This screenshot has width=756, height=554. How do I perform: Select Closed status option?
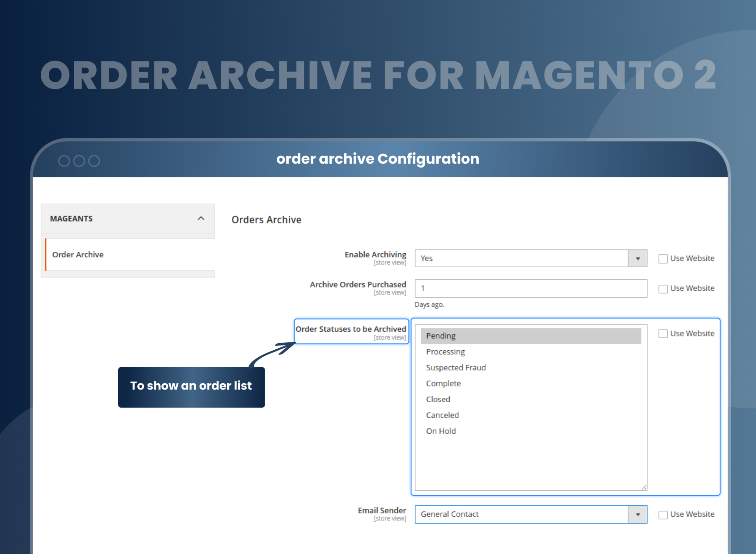531,399
